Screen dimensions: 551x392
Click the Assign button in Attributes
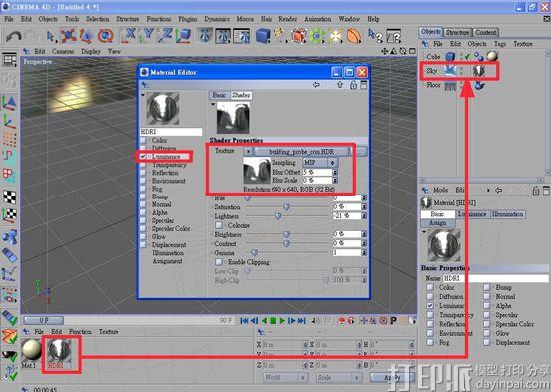[438, 223]
